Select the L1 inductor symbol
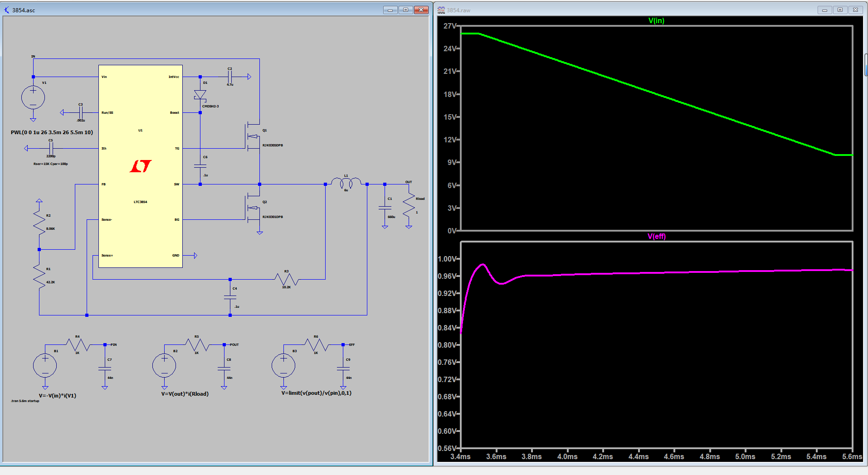The image size is (868, 475). (x=346, y=183)
